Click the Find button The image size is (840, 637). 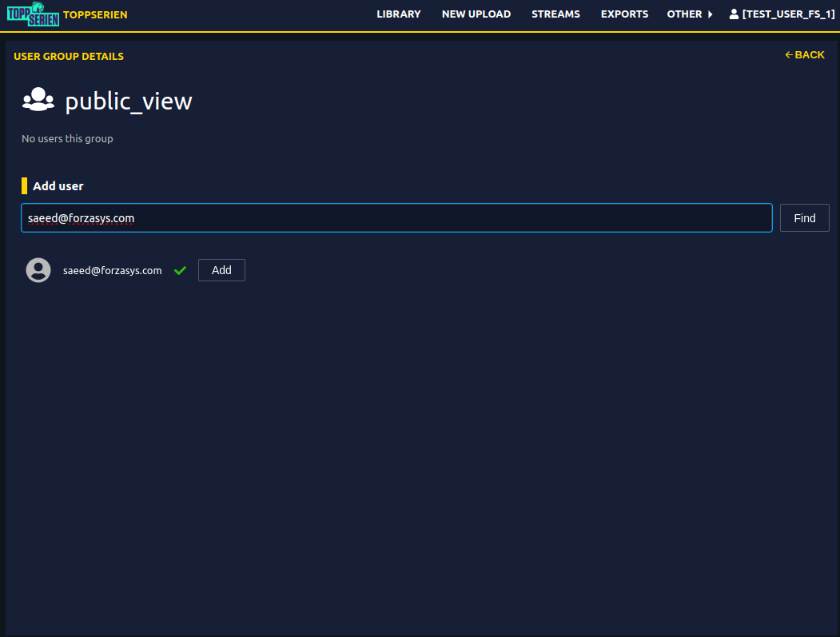click(804, 217)
